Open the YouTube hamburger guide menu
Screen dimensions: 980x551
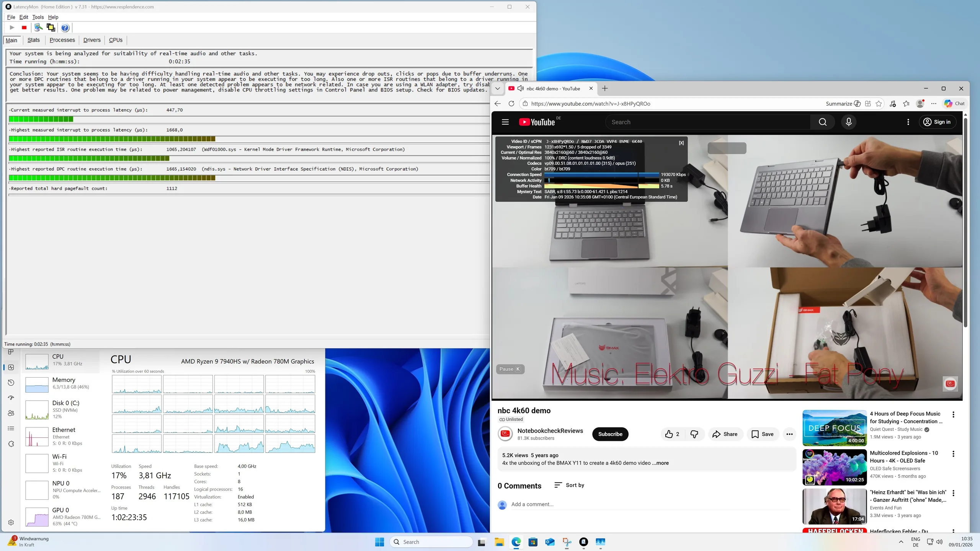click(x=505, y=122)
